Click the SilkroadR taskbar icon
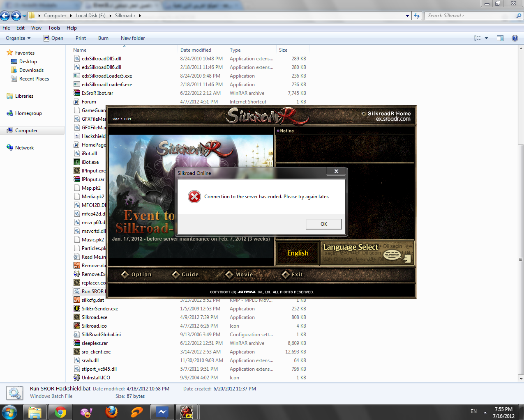 pos(187,412)
